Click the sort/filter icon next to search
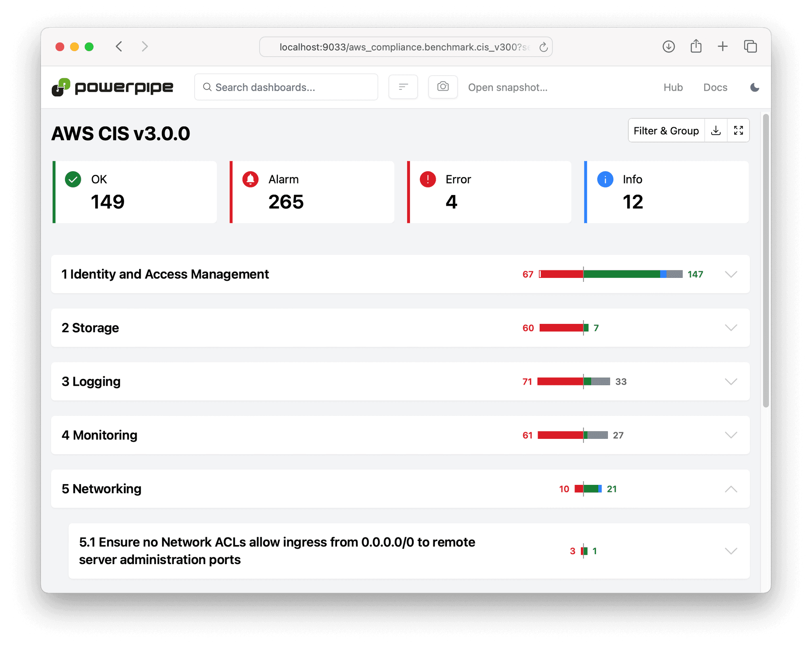812x647 pixels. click(403, 87)
